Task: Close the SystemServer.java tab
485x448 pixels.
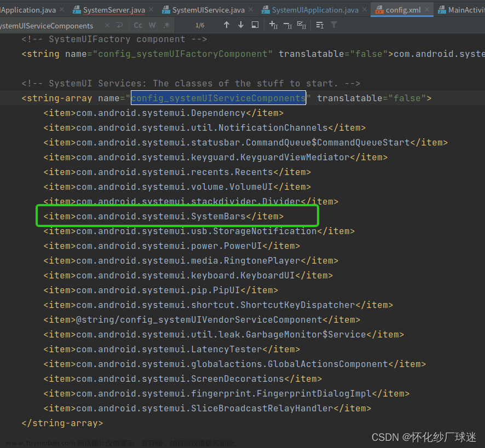Action: [x=151, y=10]
